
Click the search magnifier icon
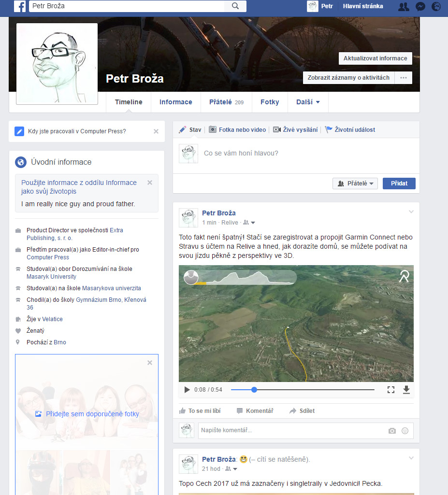tap(235, 6)
